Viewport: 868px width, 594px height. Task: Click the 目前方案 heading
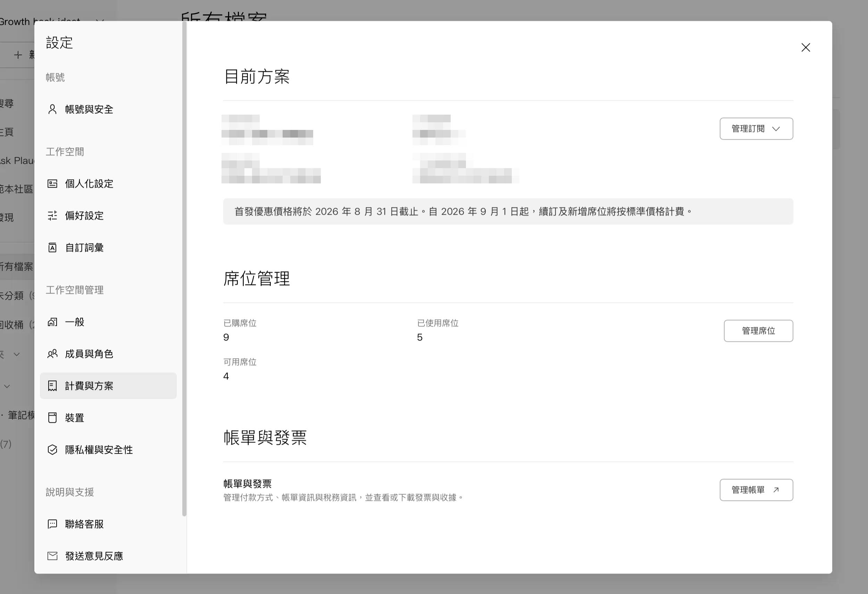click(257, 76)
